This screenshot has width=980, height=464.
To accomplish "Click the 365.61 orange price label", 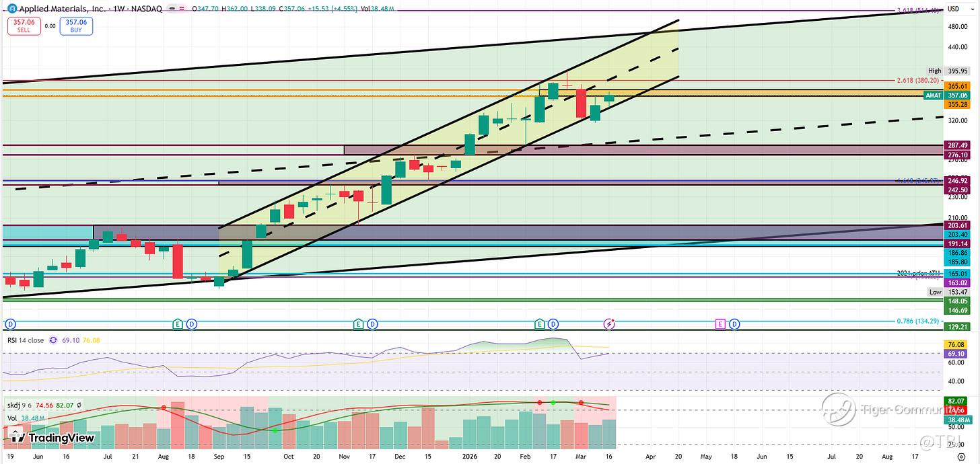I will point(956,87).
